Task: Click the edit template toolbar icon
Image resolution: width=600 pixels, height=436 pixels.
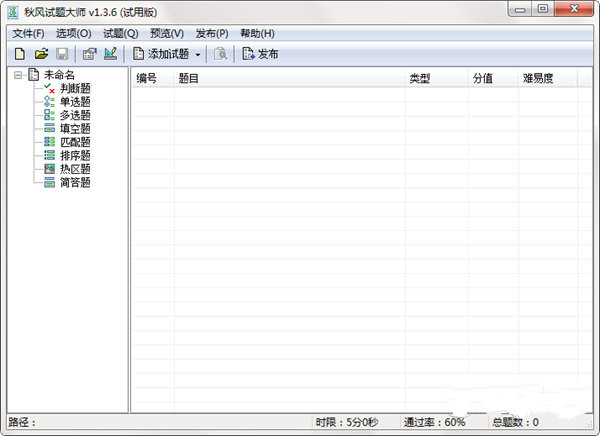Action: (x=110, y=53)
